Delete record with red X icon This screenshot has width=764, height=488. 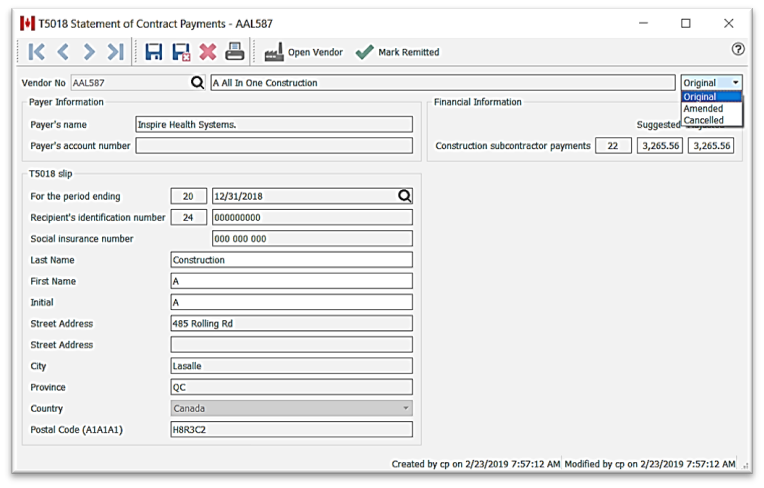point(208,52)
